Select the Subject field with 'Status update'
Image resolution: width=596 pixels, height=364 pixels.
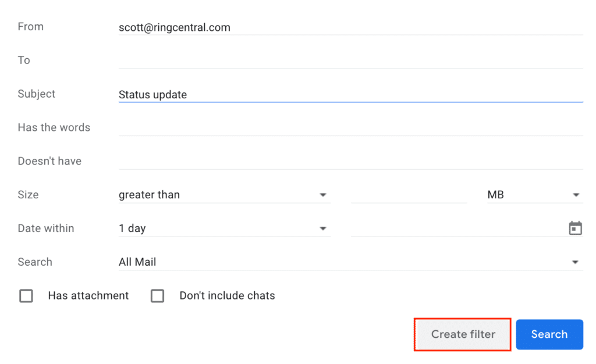pos(350,94)
